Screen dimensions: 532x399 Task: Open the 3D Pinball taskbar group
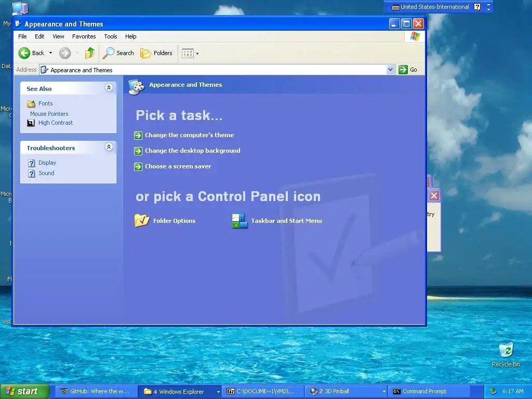[347, 392]
